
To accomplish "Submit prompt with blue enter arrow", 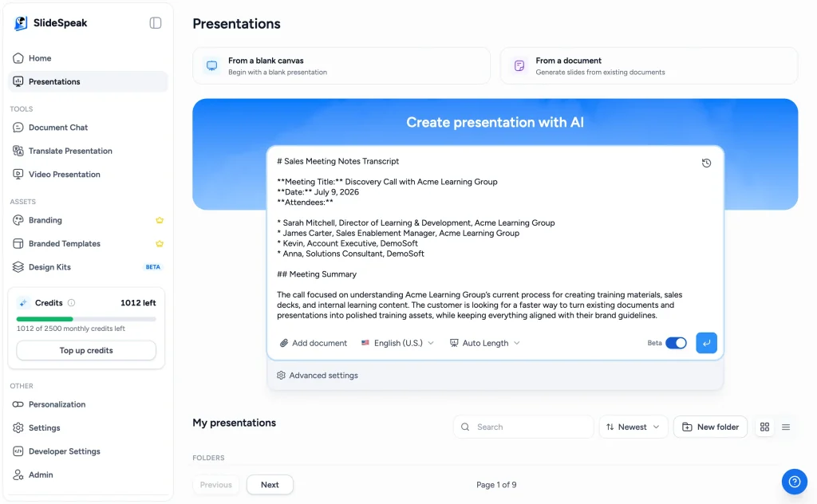I will pyautogui.click(x=706, y=343).
